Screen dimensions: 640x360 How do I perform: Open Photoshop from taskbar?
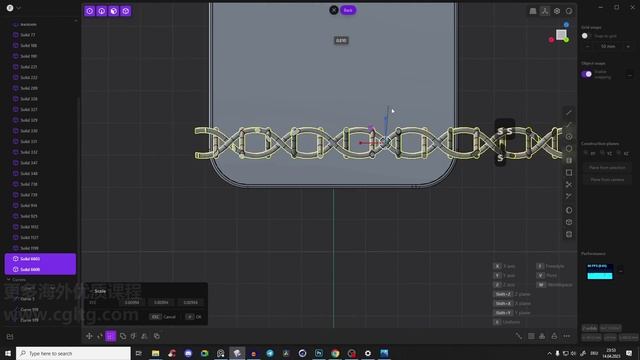pos(319,353)
